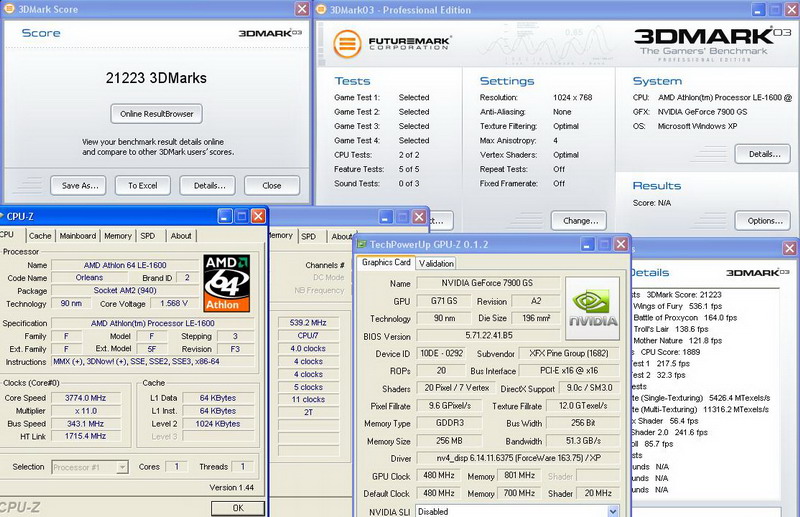Click memory frequency 539.2 MHz value

[308, 323]
